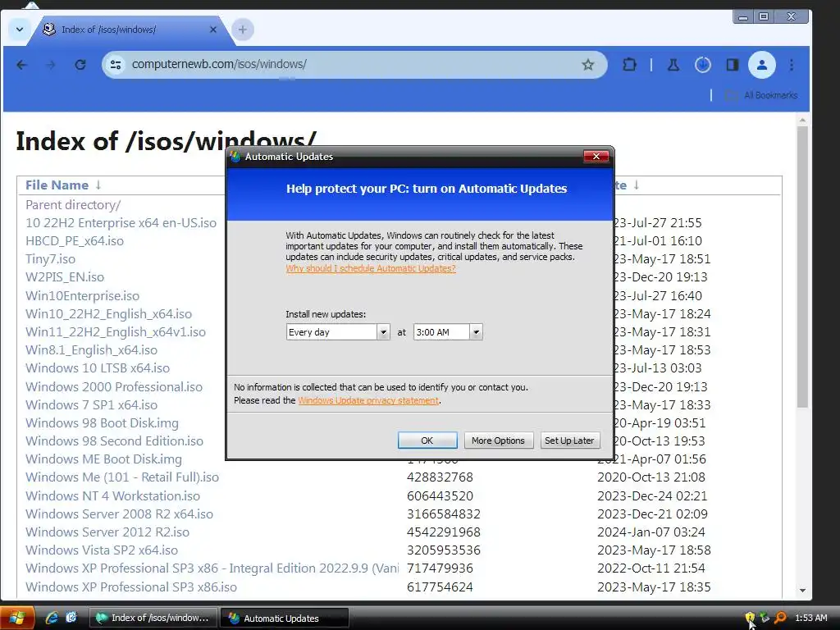840x630 pixels.
Task: Click OK in Automatic Updates dialog
Action: pos(427,441)
